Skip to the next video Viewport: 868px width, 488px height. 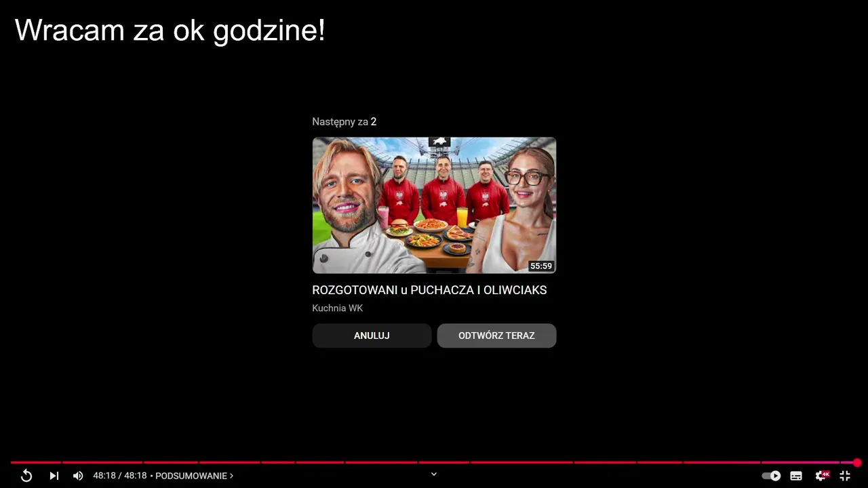click(54, 476)
